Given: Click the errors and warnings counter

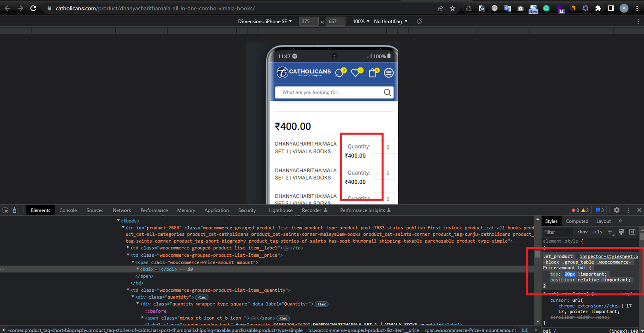Looking at the screenshot, I should (x=579, y=210).
